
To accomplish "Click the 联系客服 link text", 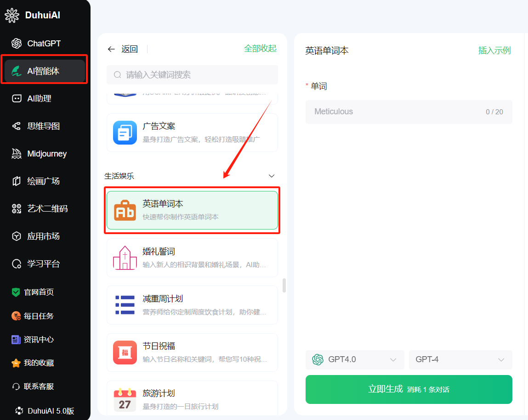I will point(39,386).
